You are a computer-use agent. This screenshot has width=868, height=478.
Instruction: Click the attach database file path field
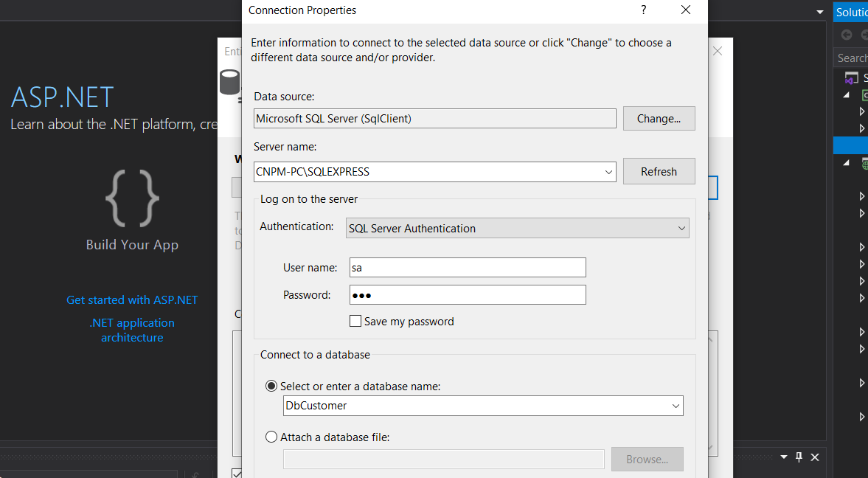click(x=443, y=459)
